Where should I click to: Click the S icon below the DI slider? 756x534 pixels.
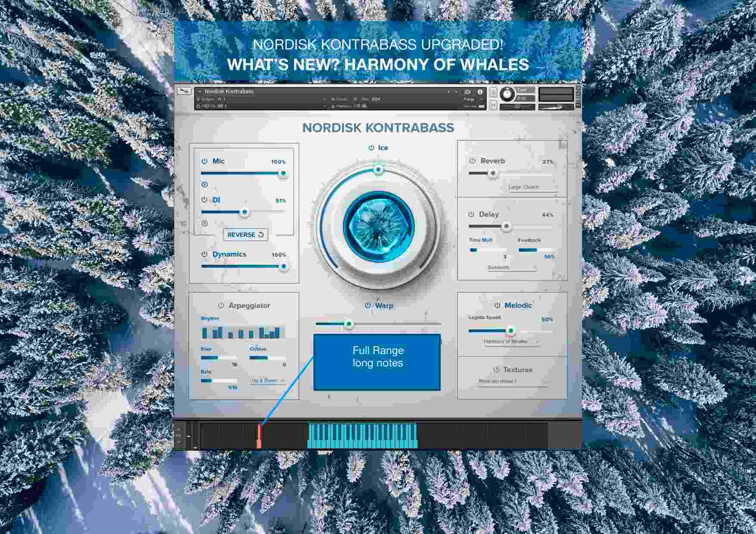click(x=205, y=223)
